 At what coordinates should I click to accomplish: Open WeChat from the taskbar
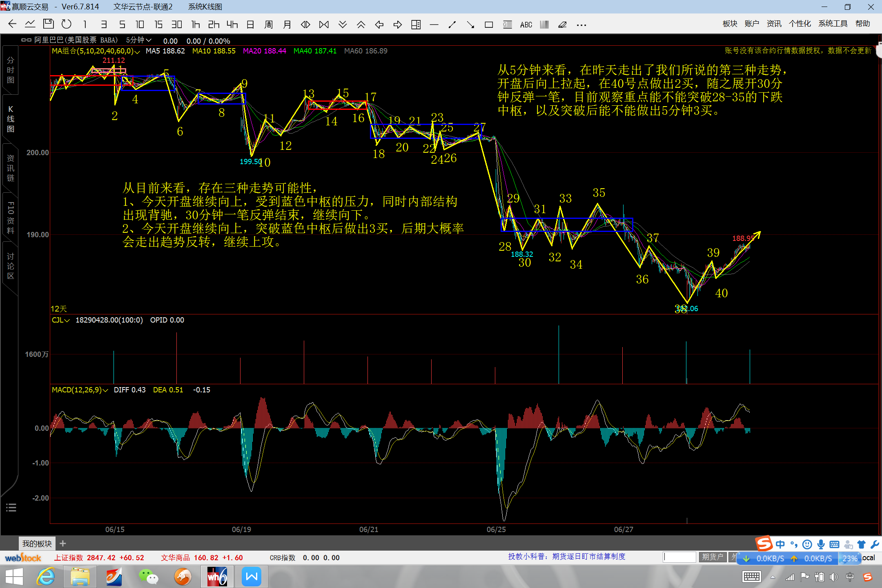tap(148, 577)
